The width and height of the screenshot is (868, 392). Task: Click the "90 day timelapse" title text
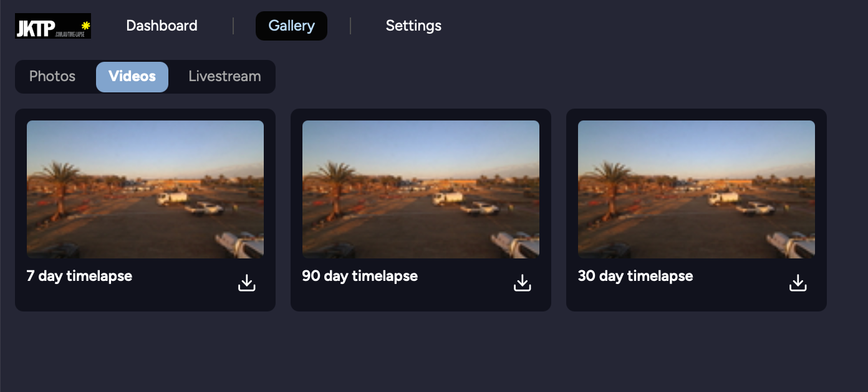(360, 276)
